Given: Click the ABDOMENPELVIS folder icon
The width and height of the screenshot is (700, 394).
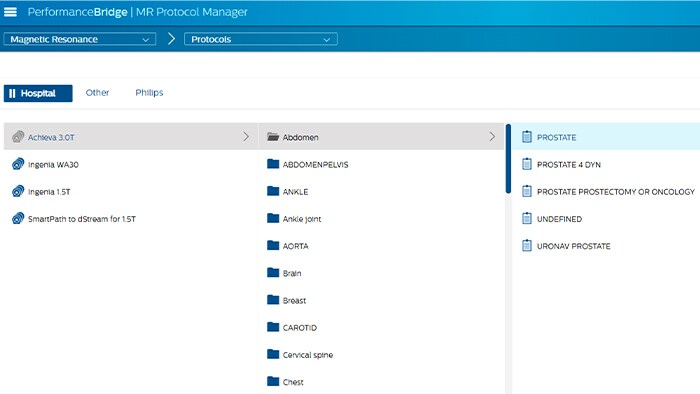Looking at the screenshot, I should pyautogui.click(x=273, y=164).
